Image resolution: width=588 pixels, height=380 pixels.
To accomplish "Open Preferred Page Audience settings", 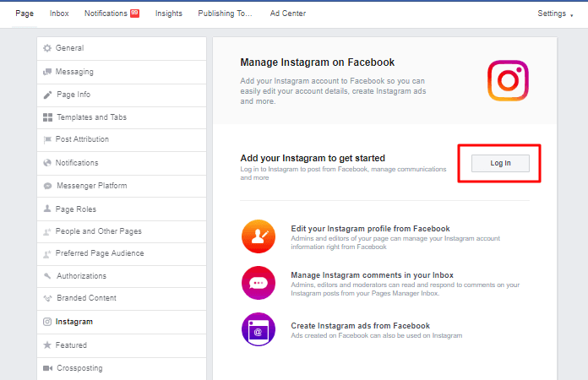I will point(122,254).
